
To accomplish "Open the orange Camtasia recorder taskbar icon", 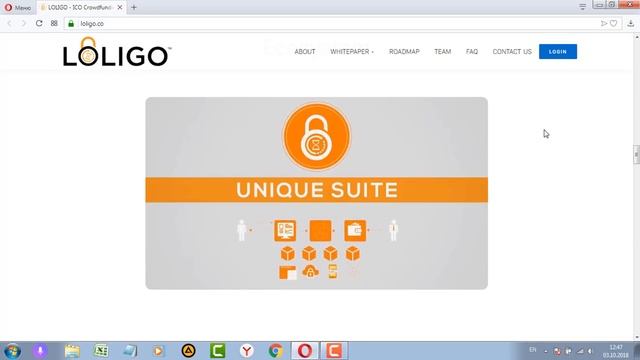I will tap(334, 351).
